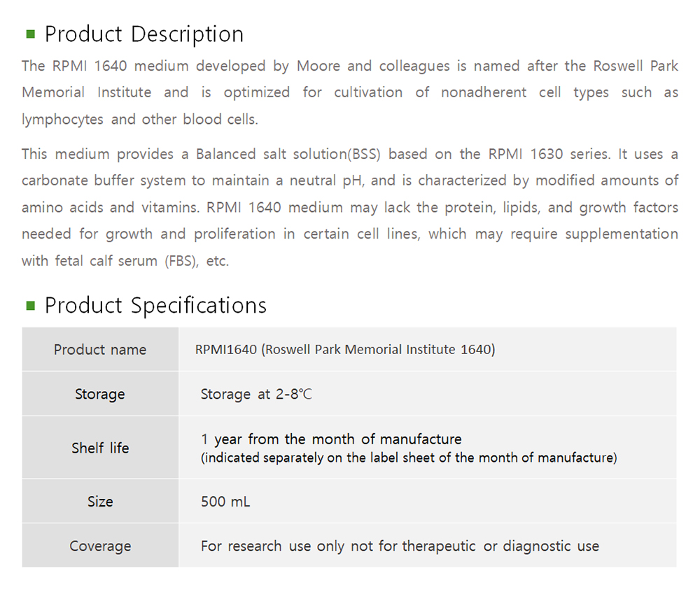Select the Coverage label cell
Image resolution: width=700 pixels, height=594 pixels.
100,546
